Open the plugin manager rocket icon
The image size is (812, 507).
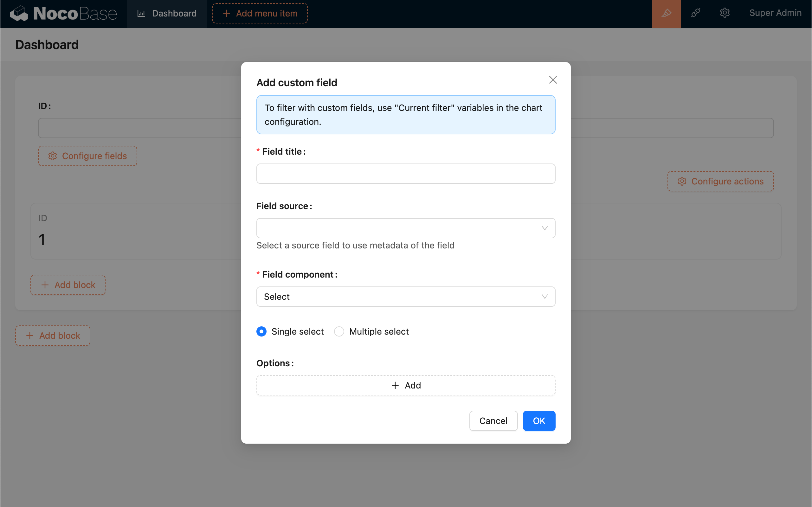[695, 13]
